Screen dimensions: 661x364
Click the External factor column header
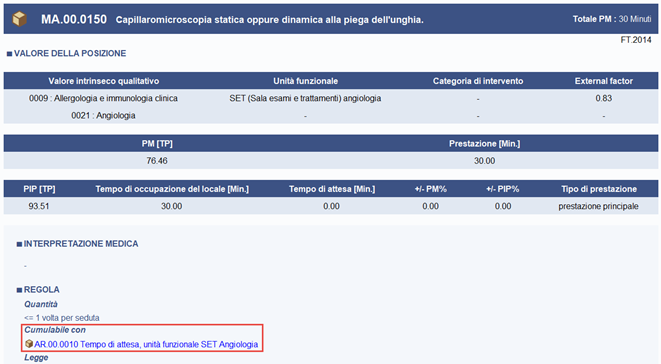[x=604, y=81]
